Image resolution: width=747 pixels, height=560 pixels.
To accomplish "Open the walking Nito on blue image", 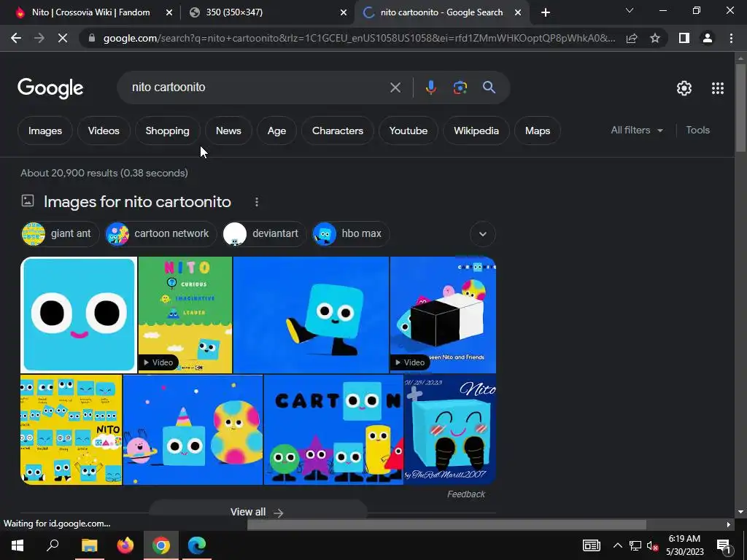I will pyautogui.click(x=311, y=315).
